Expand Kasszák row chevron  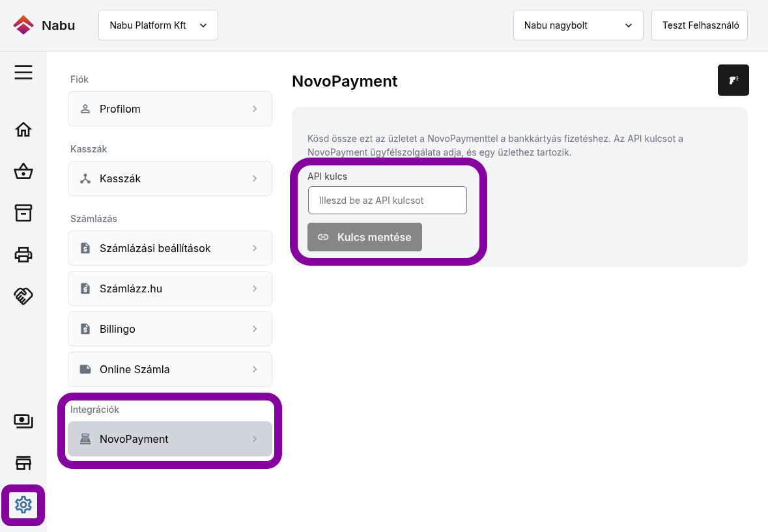[255, 178]
